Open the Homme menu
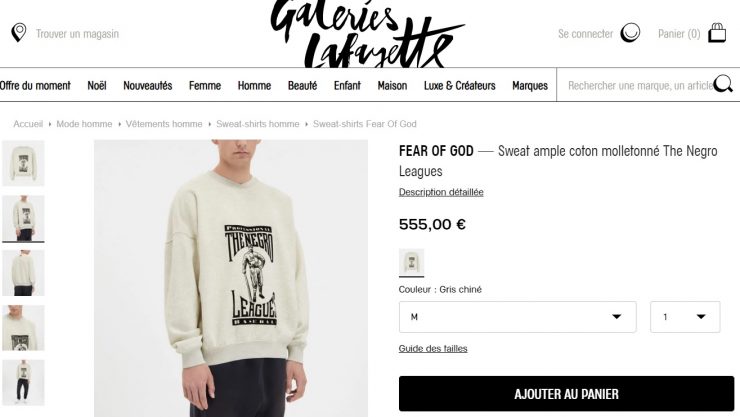This screenshot has width=740, height=417. (254, 85)
